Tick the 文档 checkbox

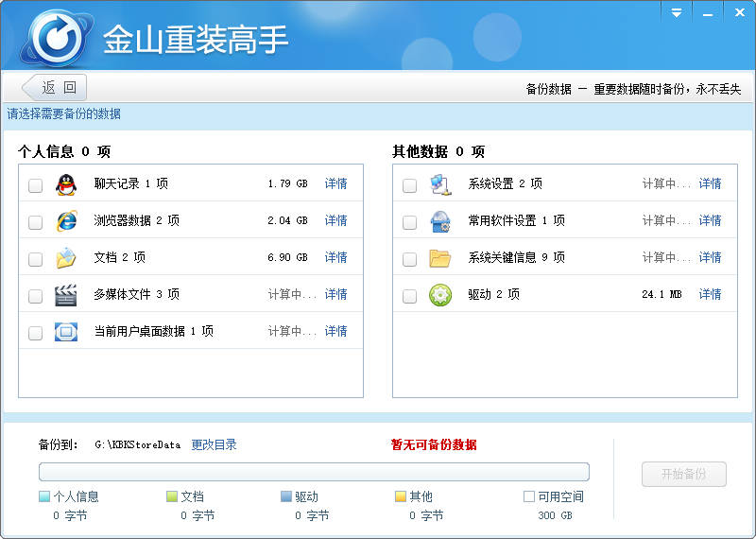pos(35,259)
